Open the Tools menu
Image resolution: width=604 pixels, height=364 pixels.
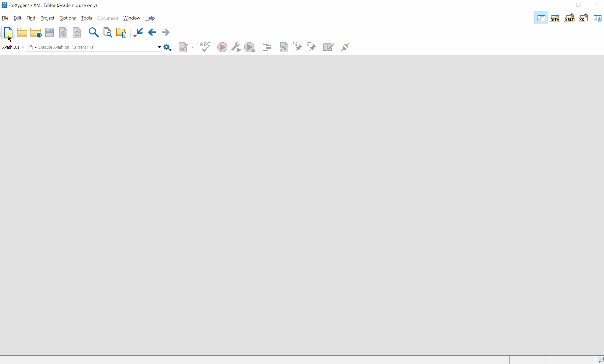point(87,18)
